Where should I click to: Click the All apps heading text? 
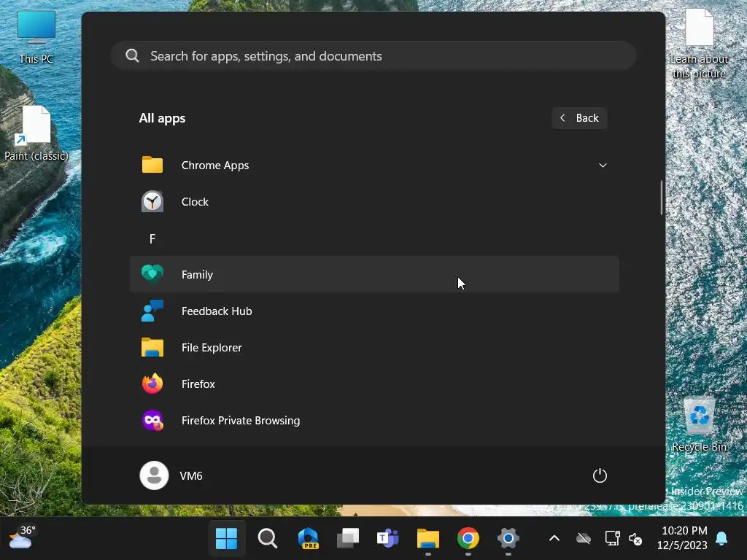coord(162,118)
